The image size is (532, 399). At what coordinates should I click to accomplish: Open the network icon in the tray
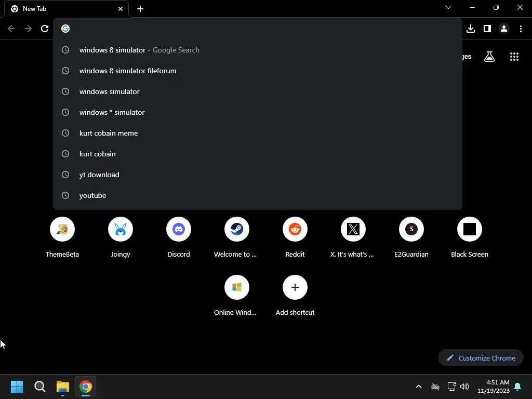451,387
